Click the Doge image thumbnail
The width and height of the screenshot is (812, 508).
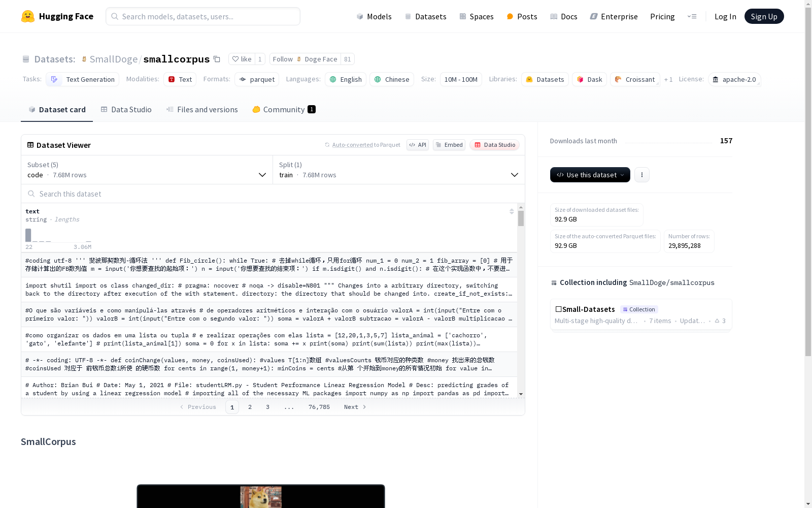[261, 497]
